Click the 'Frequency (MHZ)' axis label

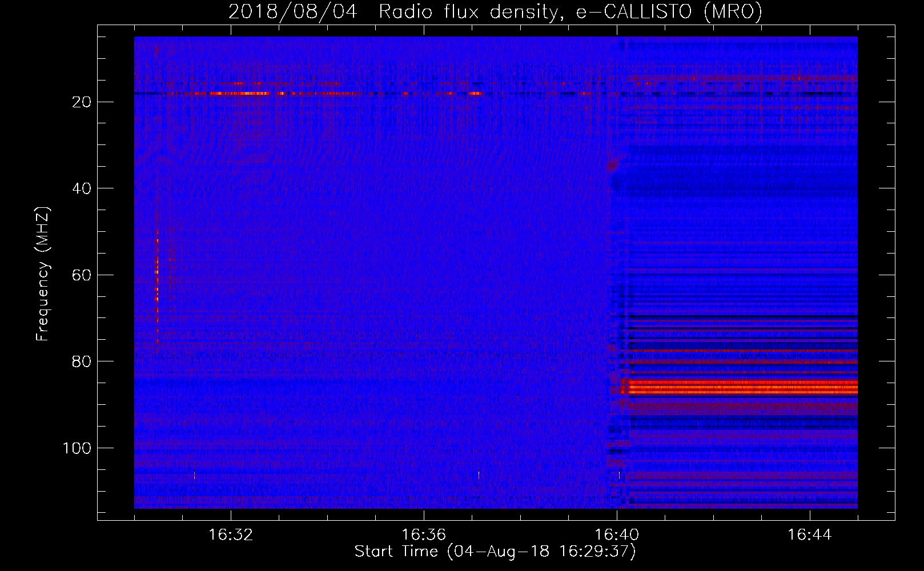[x=43, y=274]
